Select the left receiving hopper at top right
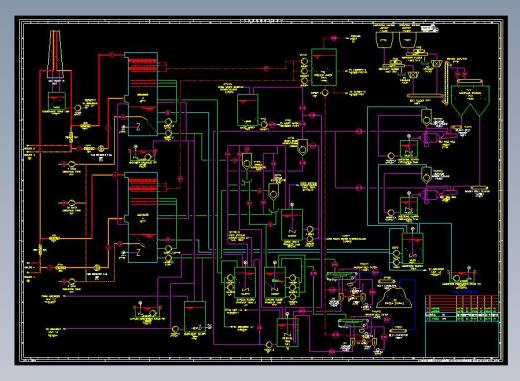The width and height of the screenshot is (520, 381). [x=384, y=40]
